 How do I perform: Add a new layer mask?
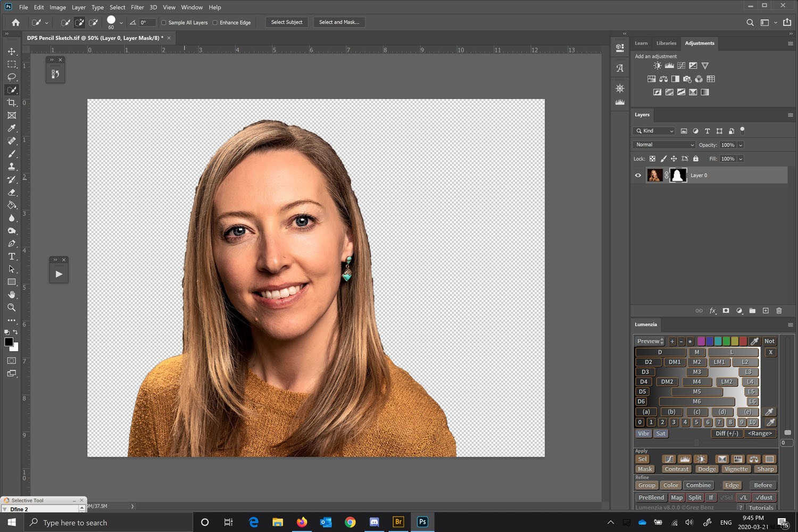click(726, 310)
